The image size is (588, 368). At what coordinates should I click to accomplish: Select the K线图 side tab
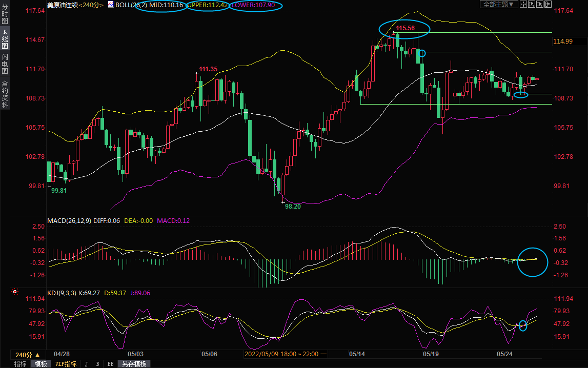click(x=5, y=39)
